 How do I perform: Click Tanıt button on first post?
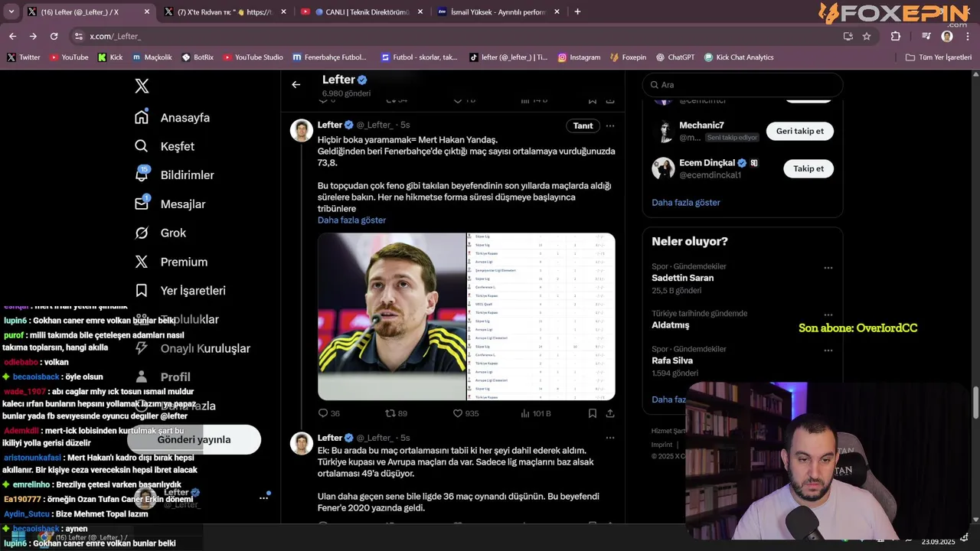coord(583,126)
